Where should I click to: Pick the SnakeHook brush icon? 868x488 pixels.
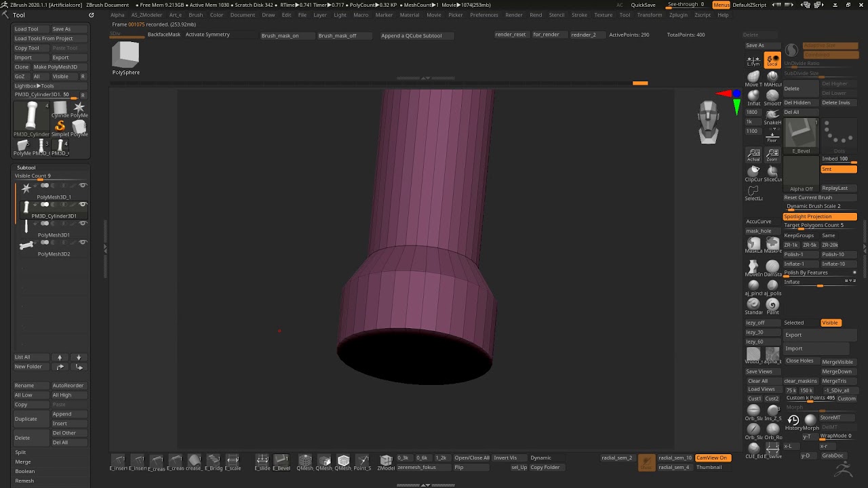click(772, 115)
